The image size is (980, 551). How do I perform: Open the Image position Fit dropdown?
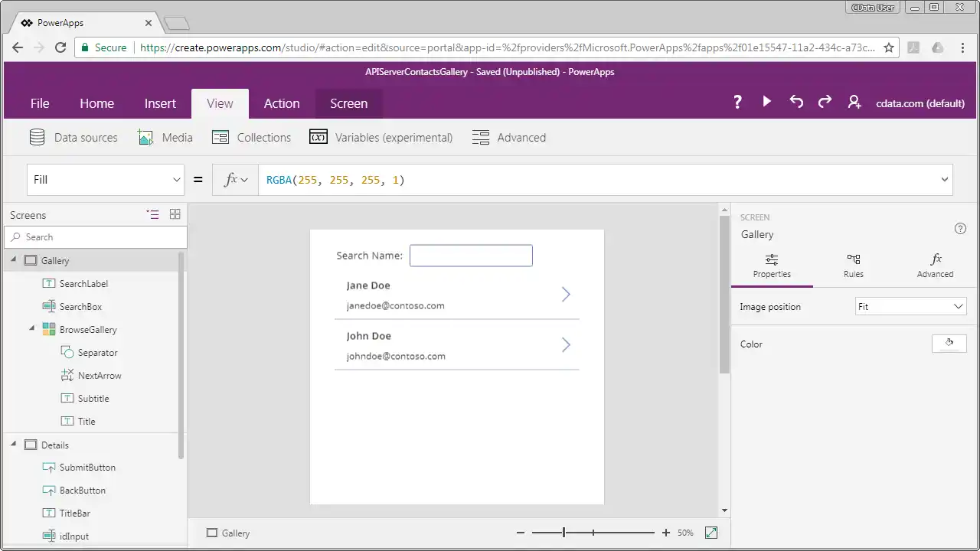click(x=910, y=307)
